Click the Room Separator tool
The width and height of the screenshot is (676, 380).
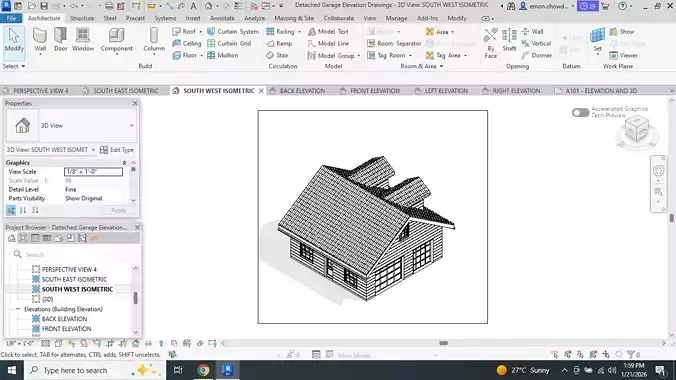pyautogui.click(x=394, y=44)
